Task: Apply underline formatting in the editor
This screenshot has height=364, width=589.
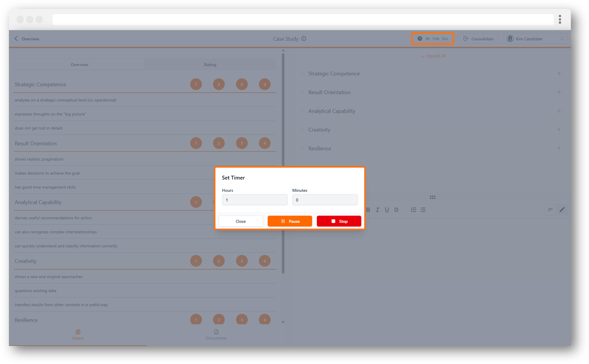Action: pos(387,210)
